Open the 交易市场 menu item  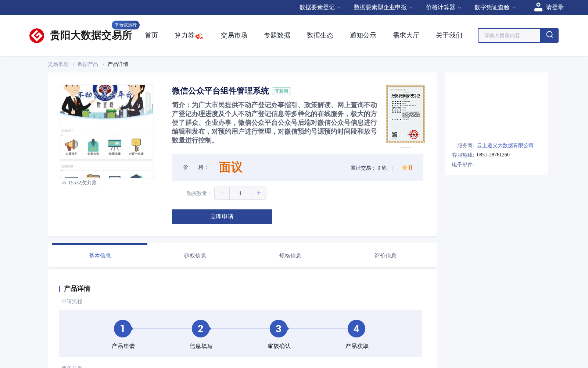coord(234,35)
